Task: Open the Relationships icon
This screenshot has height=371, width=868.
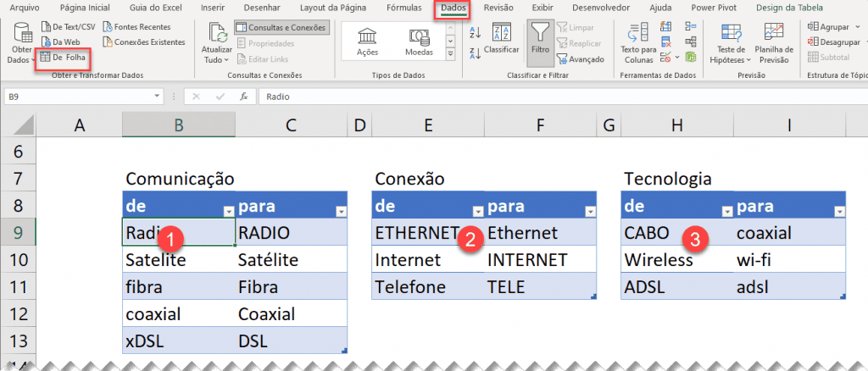Action: pyautogui.click(x=690, y=42)
